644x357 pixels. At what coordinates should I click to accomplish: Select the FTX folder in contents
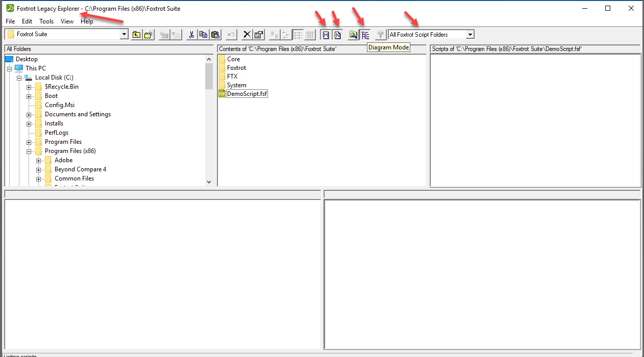(x=232, y=76)
